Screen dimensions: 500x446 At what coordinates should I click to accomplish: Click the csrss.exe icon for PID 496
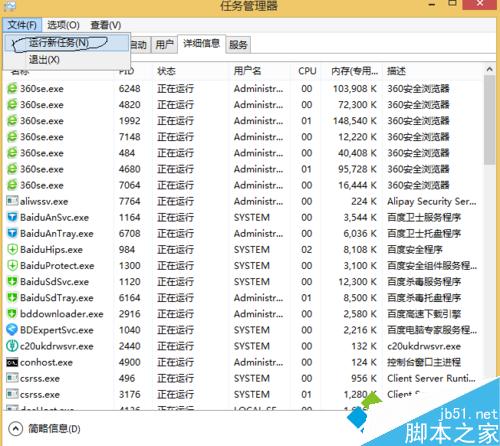(12, 378)
